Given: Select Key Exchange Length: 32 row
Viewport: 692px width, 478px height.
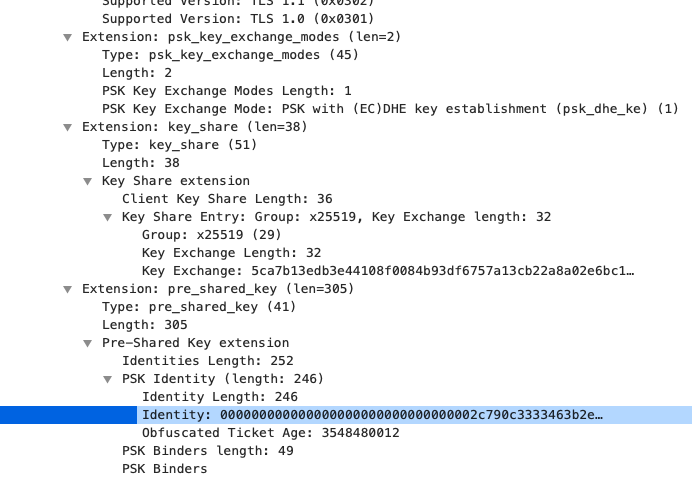Looking at the screenshot, I should [231, 253].
